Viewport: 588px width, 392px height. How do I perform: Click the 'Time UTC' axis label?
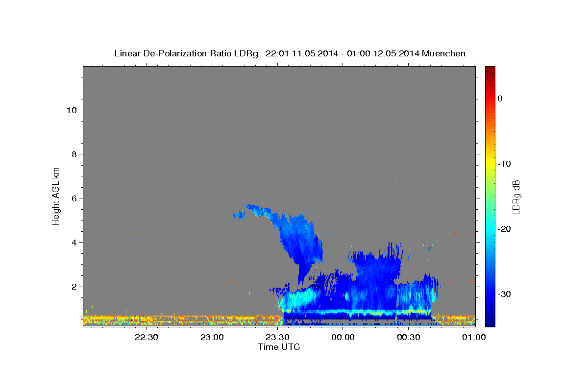[x=279, y=347]
